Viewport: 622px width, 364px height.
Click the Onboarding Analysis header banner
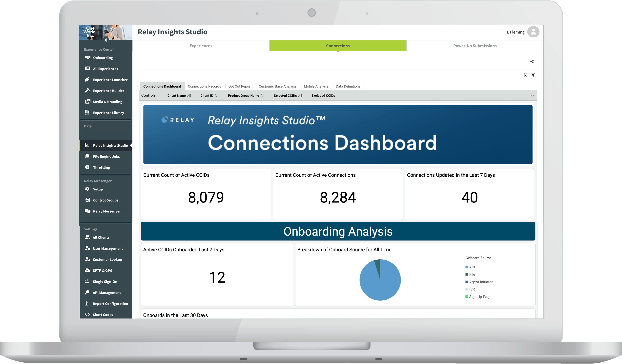click(x=338, y=231)
